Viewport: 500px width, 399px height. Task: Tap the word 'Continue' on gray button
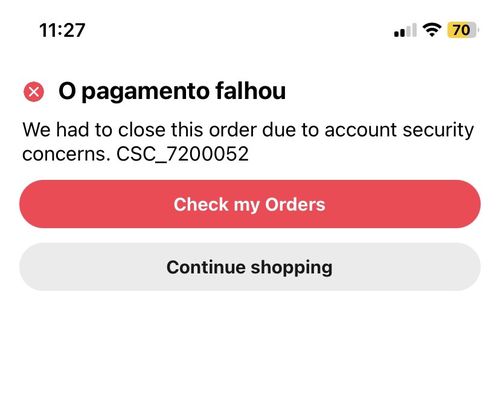tap(206, 267)
